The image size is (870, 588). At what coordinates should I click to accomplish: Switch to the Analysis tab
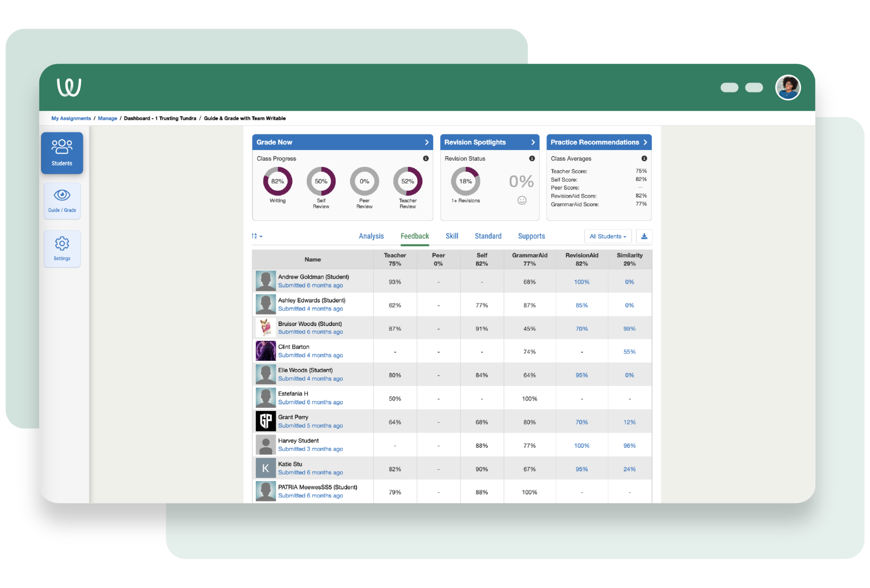[x=371, y=236]
